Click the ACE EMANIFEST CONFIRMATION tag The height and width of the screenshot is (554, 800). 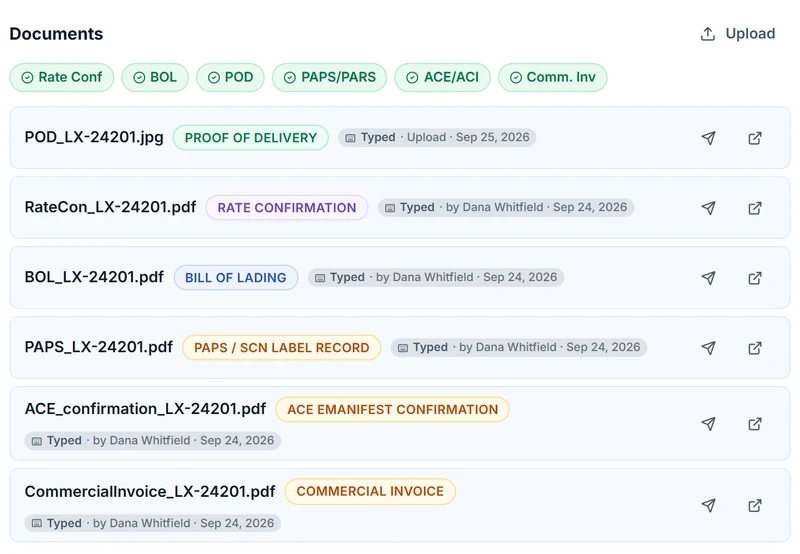coord(392,409)
